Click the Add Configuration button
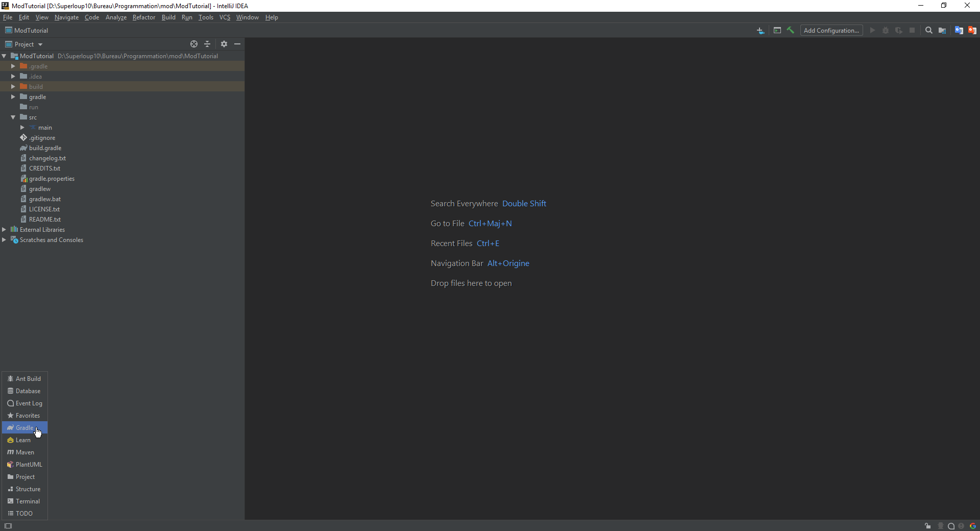Image resolution: width=980 pixels, height=531 pixels. click(x=831, y=30)
